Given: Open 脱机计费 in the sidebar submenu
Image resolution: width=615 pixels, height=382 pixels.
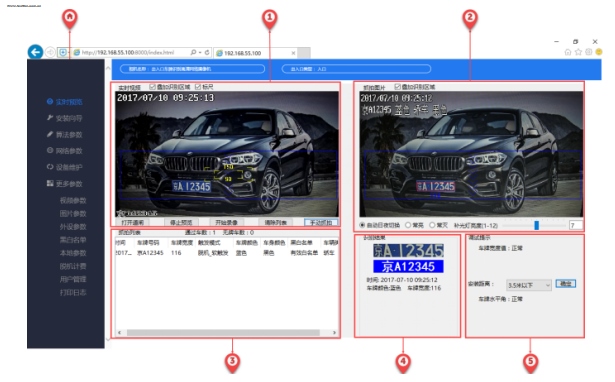Looking at the screenshot, I should point(73,266).
